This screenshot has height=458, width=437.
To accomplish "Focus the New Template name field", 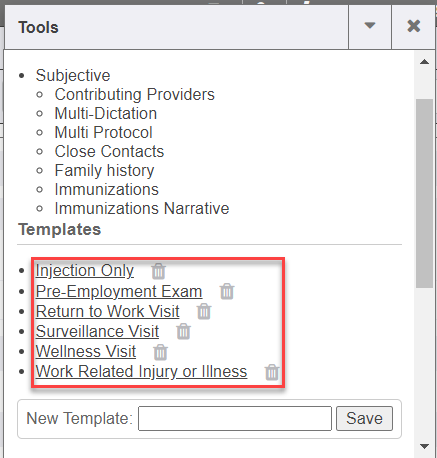I will pyautogui.click(x=235, y=418).
